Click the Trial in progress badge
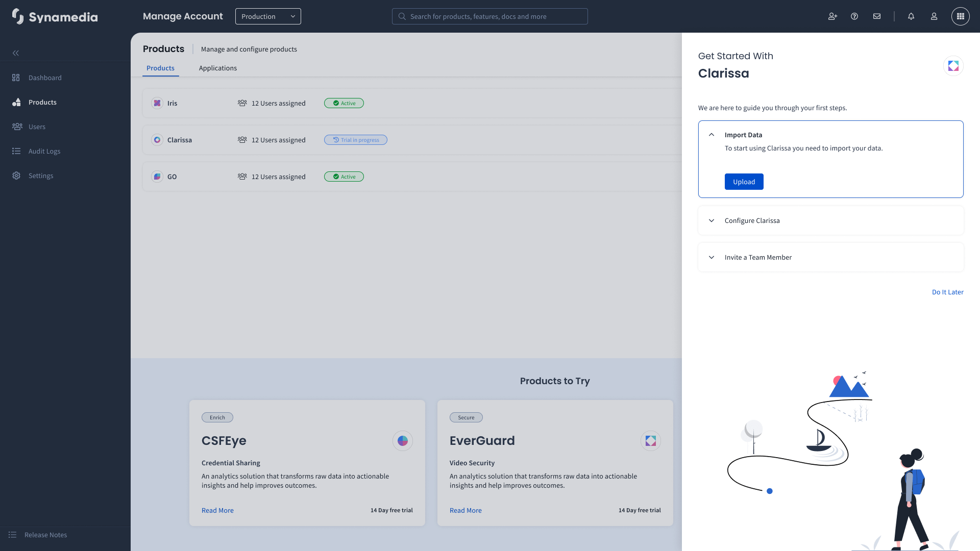Image resolution: width=980 pixels, height=551 pixels. pos(356,140)
